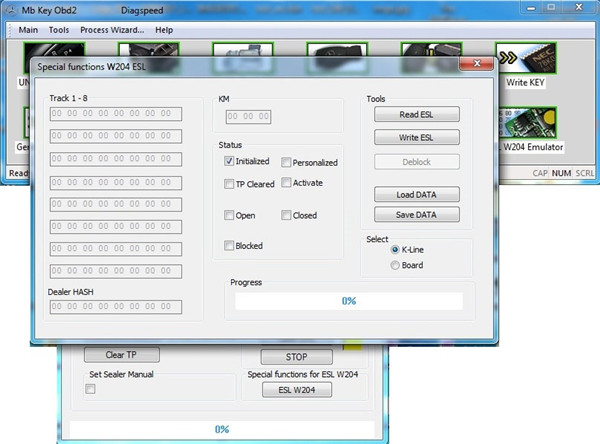Click the STOP button in back window
This screenshot has width=600, height=444.
point(297,357)
